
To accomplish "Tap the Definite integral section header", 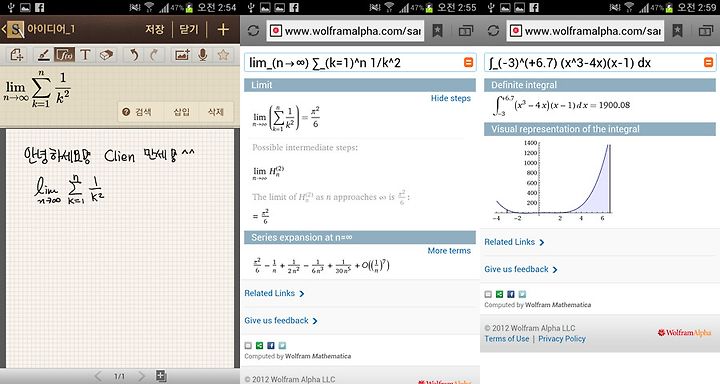I will pos(600,85).
